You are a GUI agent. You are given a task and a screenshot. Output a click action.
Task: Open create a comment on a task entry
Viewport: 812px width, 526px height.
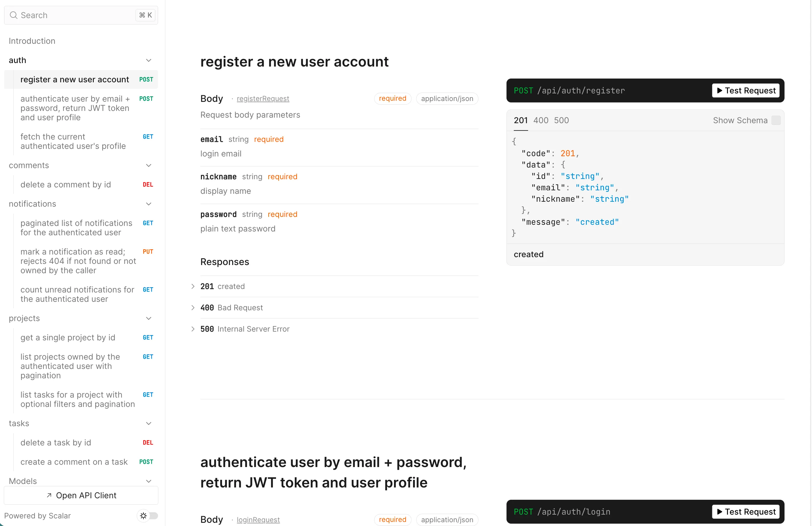click(x=81, y=462)
